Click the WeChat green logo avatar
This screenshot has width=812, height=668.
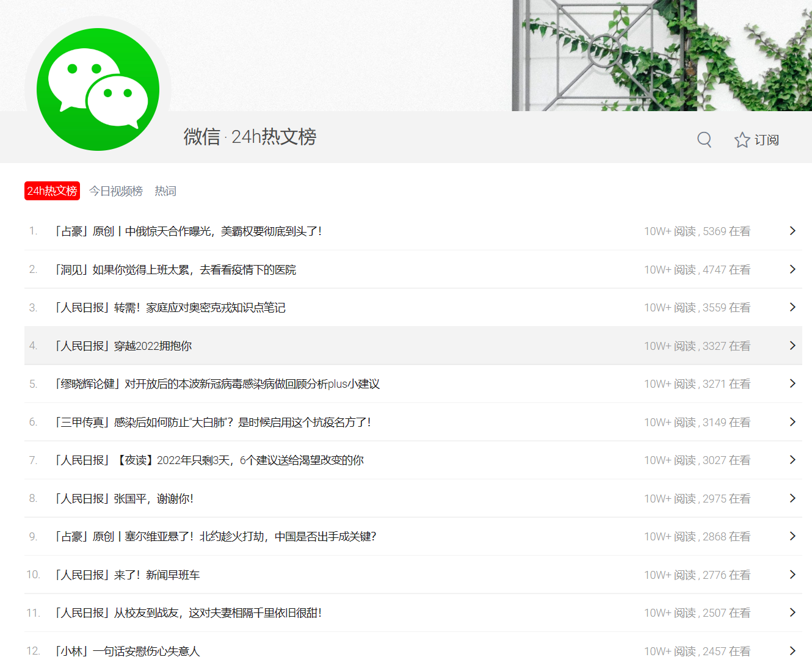98,89
